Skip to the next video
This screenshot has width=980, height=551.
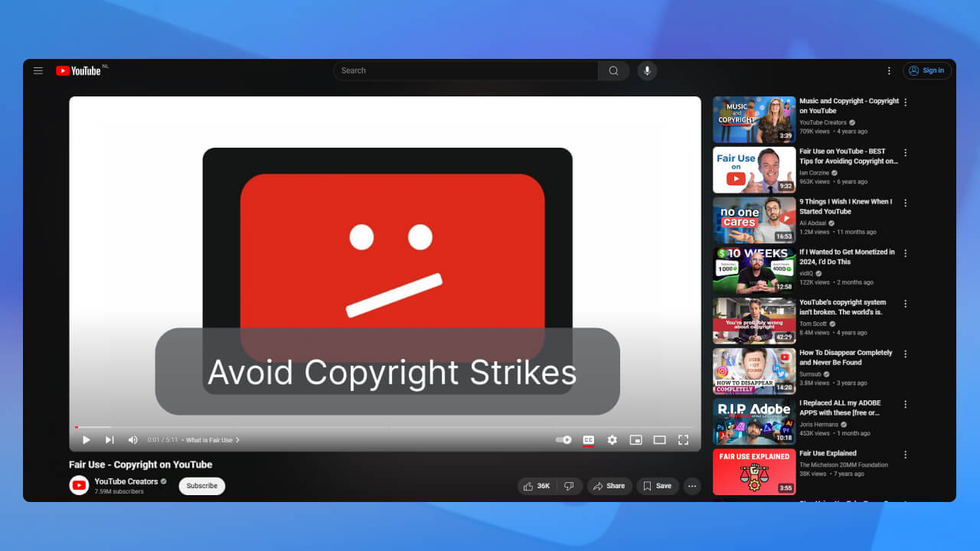(x=109, y=440)
